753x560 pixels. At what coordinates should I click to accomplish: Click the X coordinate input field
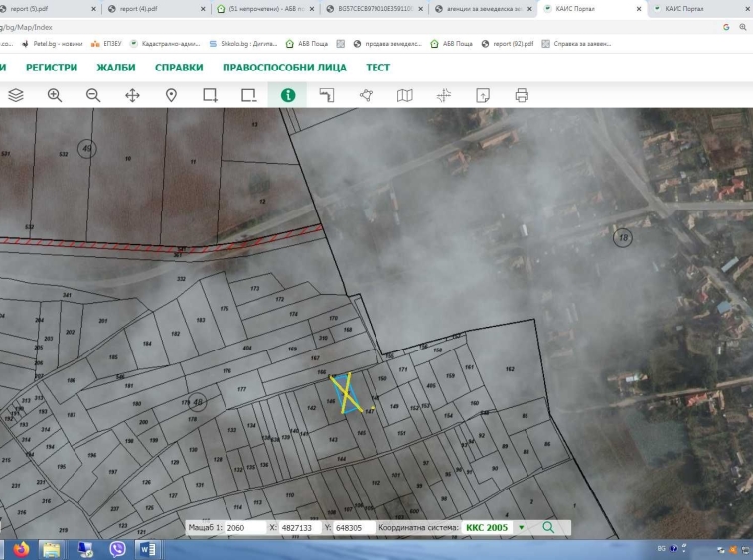300,528
